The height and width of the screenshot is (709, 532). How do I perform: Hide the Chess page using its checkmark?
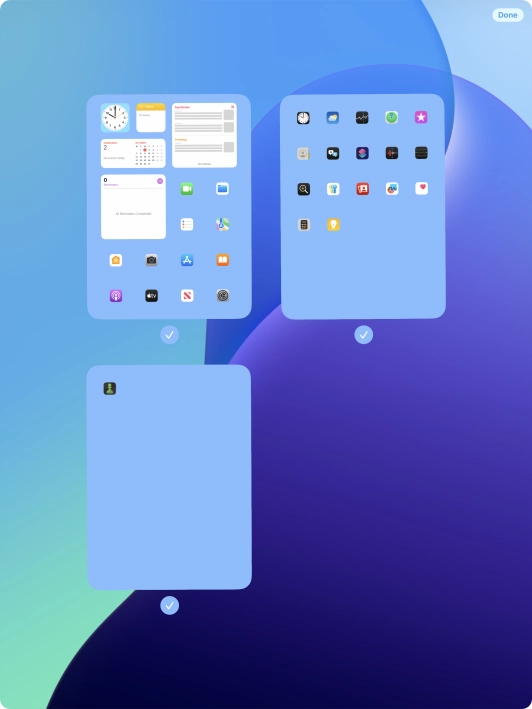coord(169,605)
